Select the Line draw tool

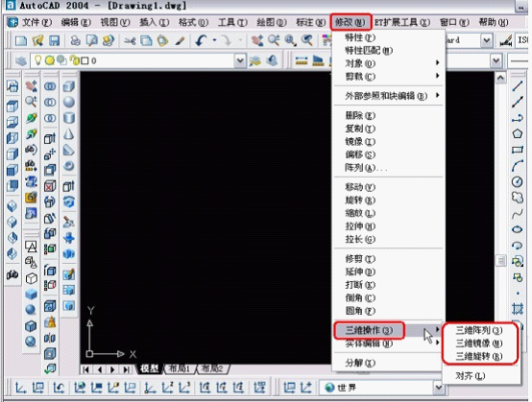(x=517, y=86)
